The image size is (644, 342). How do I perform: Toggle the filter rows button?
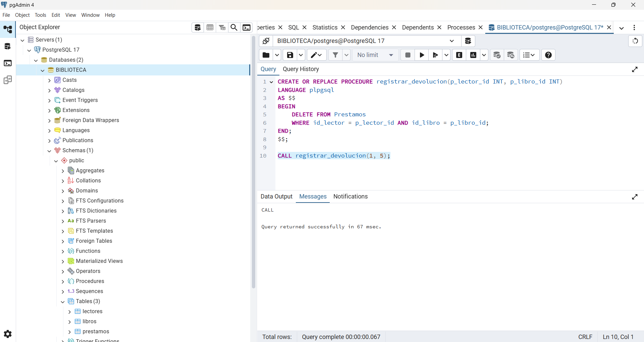click(335, 55)
